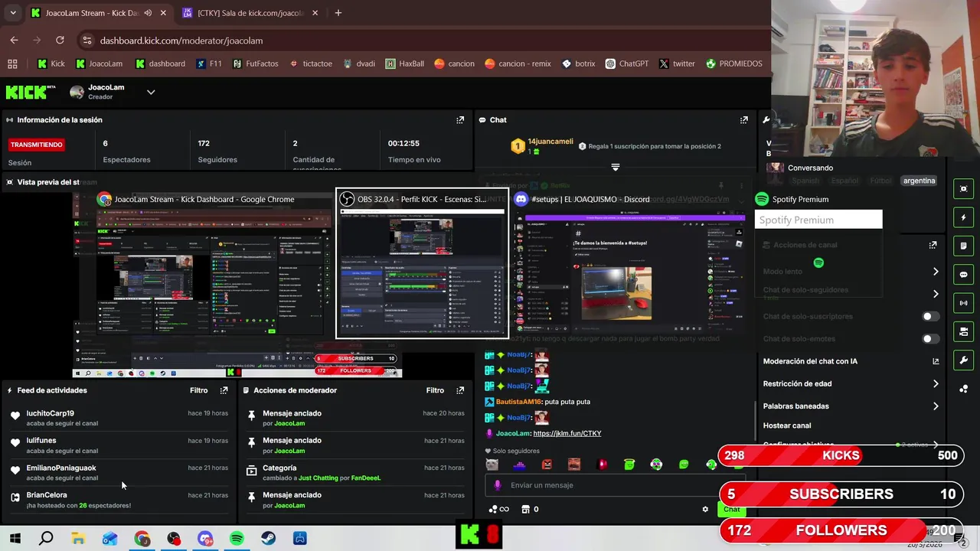980x551 pixels.
Task: Open OBS Studio from the Windows taskbar
Action: coord(174,539)
